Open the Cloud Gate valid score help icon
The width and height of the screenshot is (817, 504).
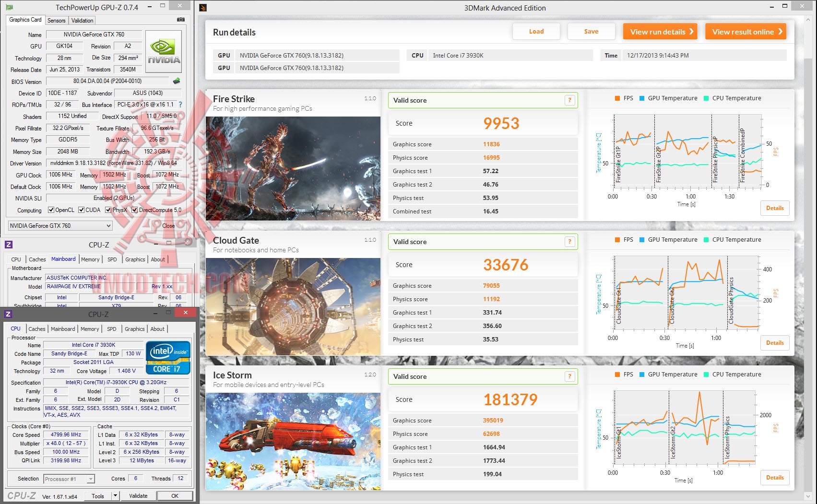pyautogui.click(x=569, y=242)
